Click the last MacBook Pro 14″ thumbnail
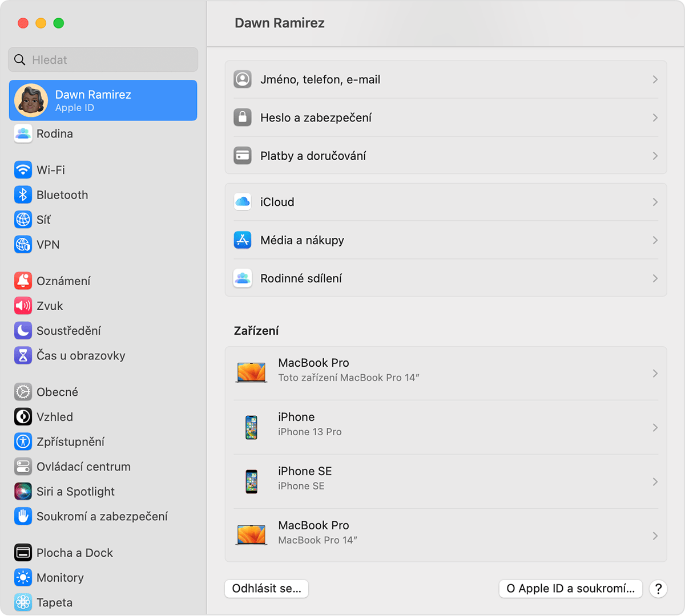 point(251,535)
